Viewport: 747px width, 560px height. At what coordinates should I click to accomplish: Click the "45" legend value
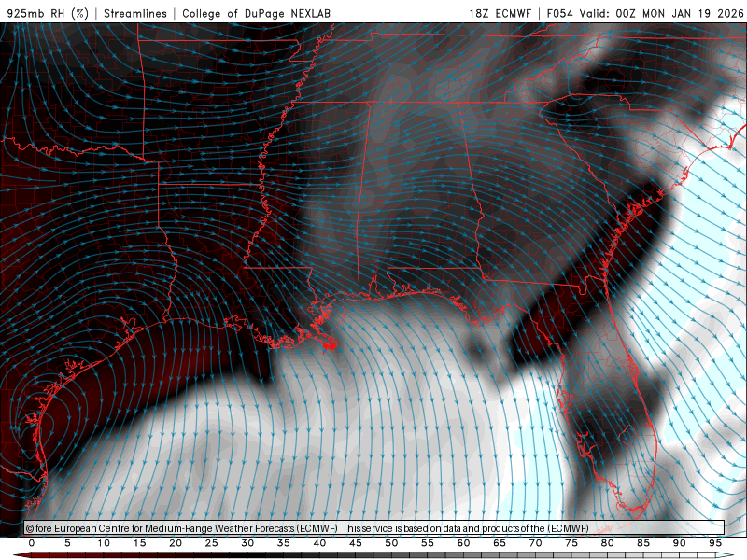coord(356,543)
